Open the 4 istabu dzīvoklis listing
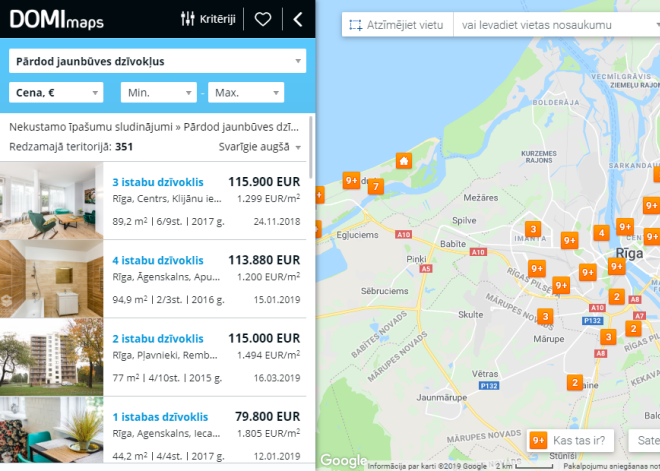Screen dimensions: 660x471 158,260
